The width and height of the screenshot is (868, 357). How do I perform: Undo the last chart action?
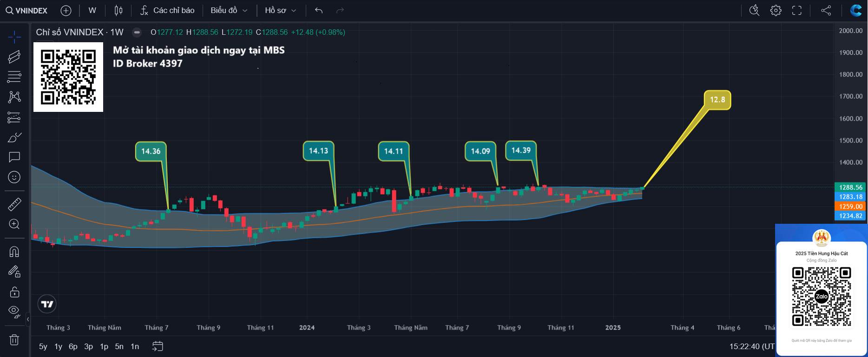[x=319, y=10]
